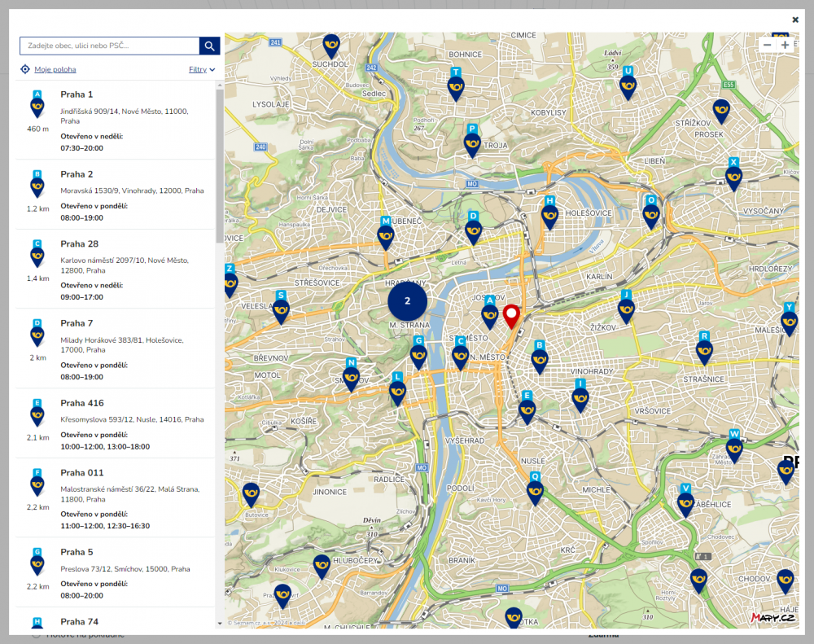Select Praha 7 in the branch list
Screen dimensions: 814x644
(x=116, y=348)
